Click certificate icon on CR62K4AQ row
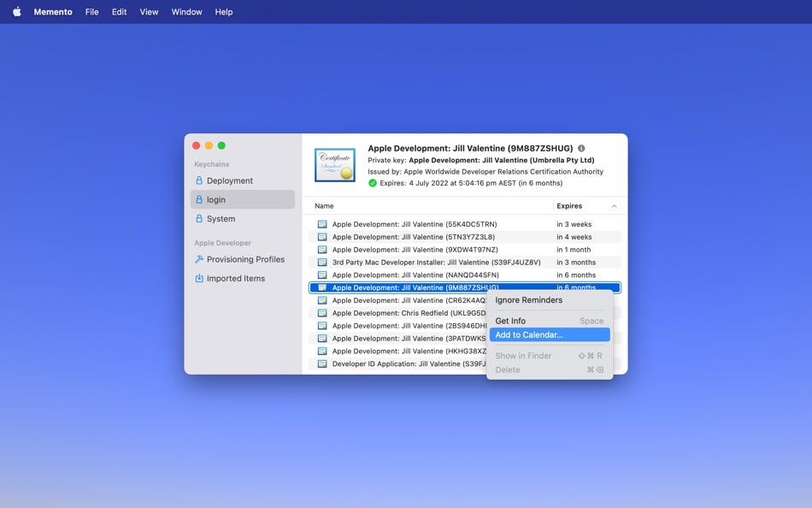The height and width of the screenshot is (508, 812). click(322, 301)
